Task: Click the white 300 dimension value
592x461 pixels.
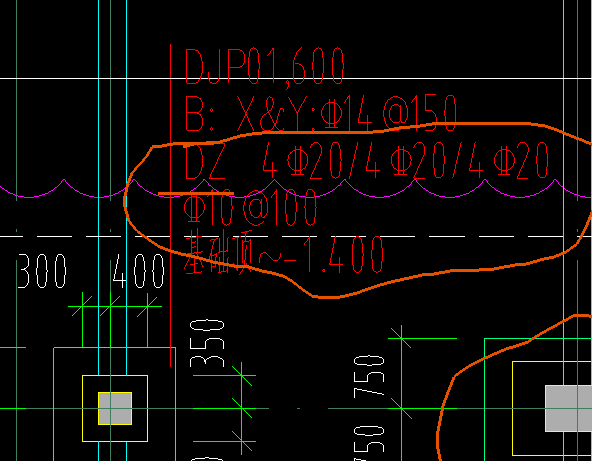Action: pyautogui.click(x=42, y=271)
